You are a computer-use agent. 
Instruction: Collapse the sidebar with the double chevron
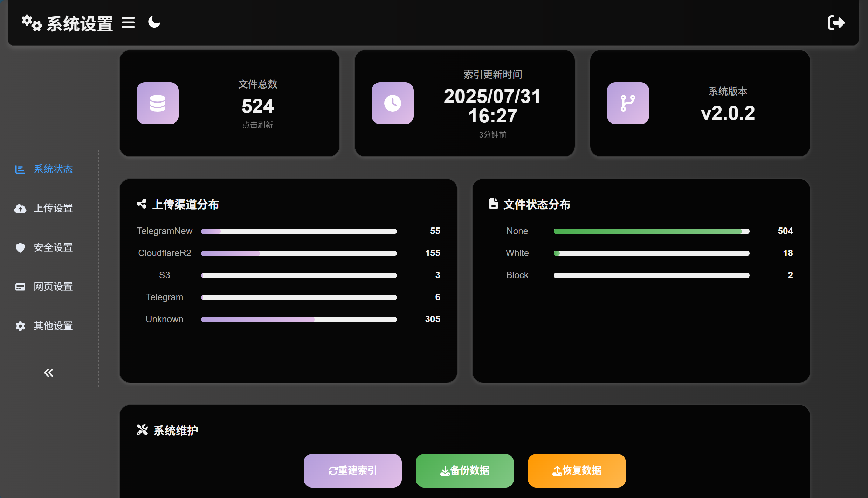click(x=48, y=372)
